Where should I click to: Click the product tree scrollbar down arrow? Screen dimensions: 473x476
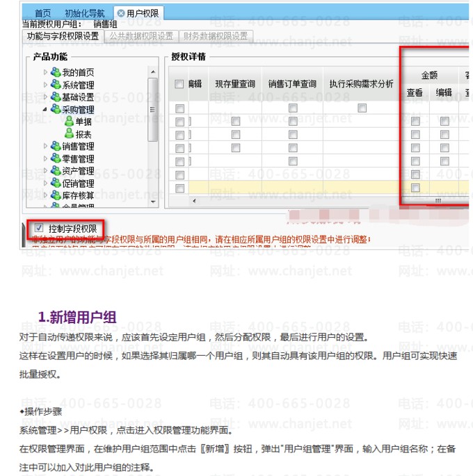(x=153, y=202)
